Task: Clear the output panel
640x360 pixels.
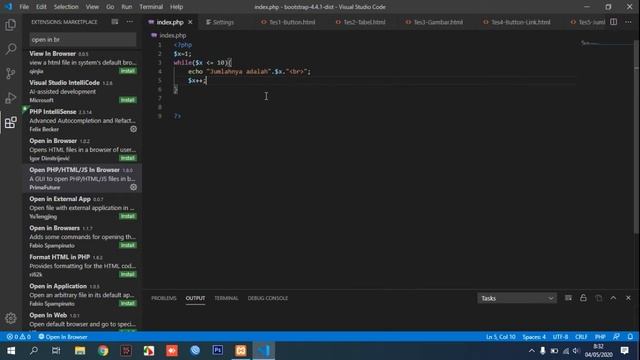Action: coord(568,298)
